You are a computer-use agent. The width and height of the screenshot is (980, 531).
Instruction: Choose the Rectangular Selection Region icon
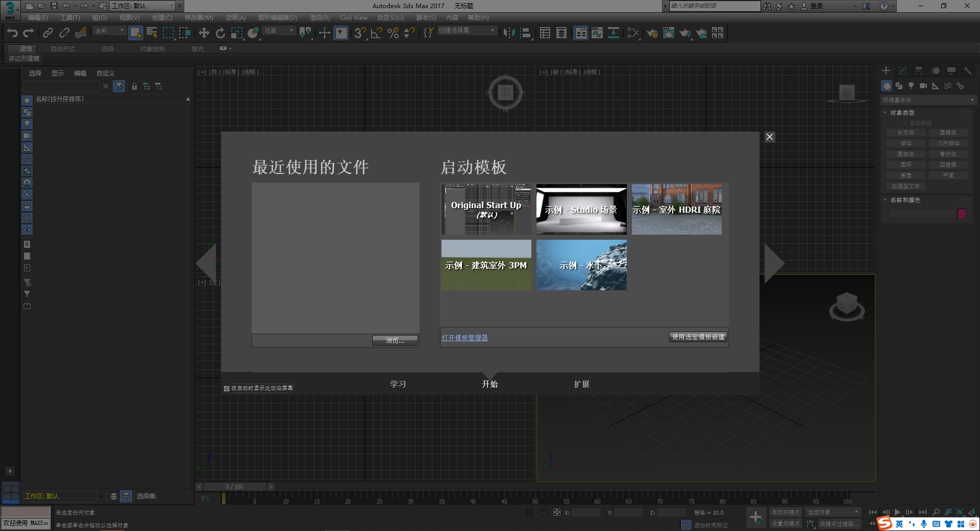click(168, 33)
